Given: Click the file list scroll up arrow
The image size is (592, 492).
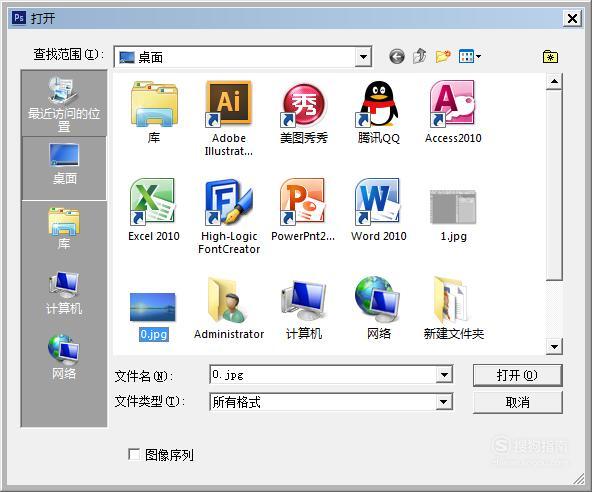Looking at the screenshot, I should [554, 81].
